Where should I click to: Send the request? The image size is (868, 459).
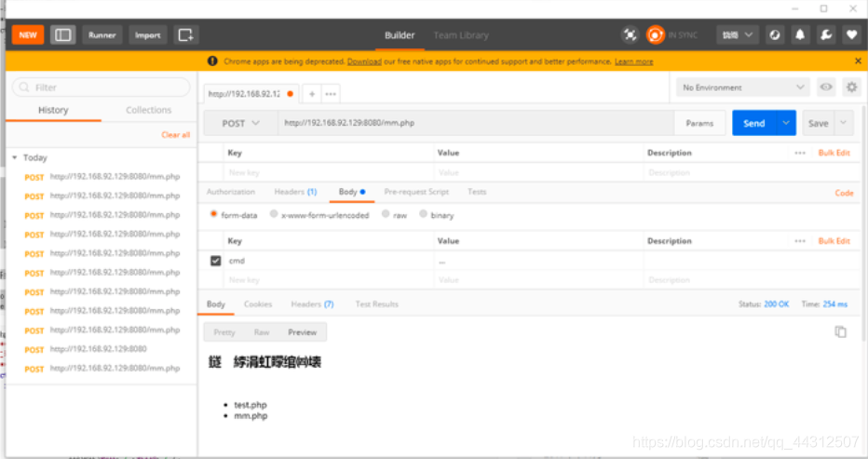point(754,123)
